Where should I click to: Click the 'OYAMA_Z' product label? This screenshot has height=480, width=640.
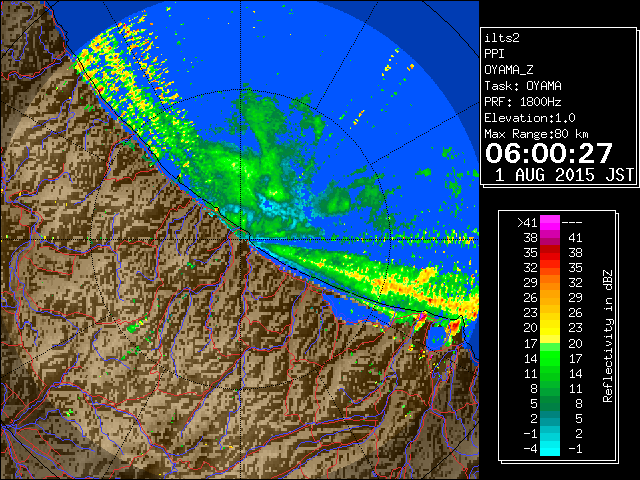pos(509,70)
